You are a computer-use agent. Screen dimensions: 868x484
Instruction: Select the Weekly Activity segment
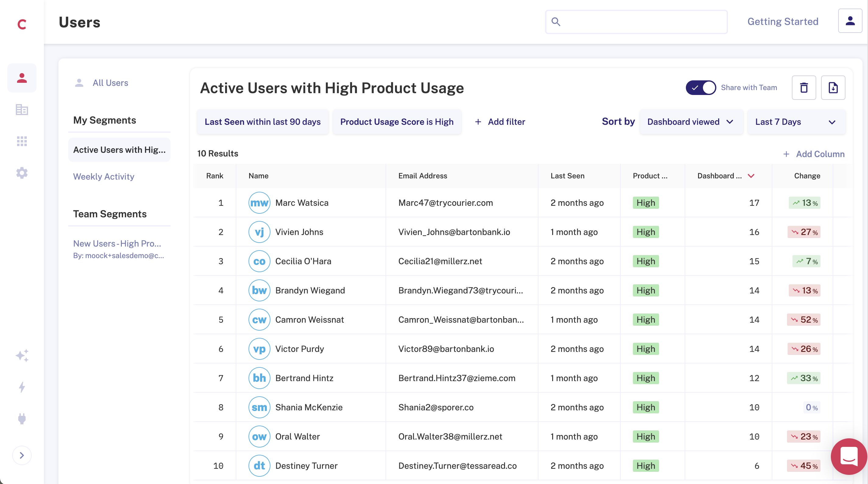tap(104, 177)
